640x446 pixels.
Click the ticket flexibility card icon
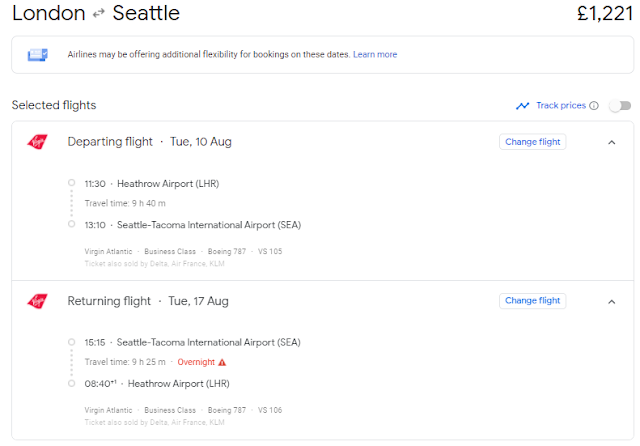(x=38, y=55)
